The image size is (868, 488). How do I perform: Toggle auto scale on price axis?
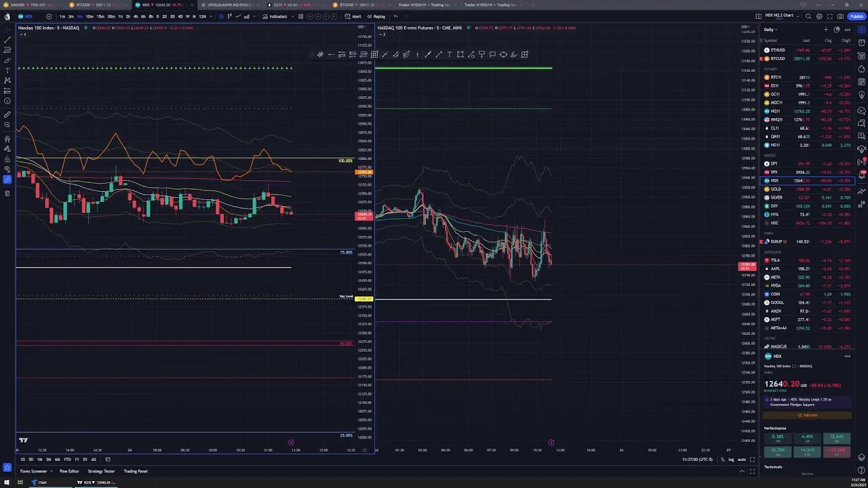coord(741,460)
